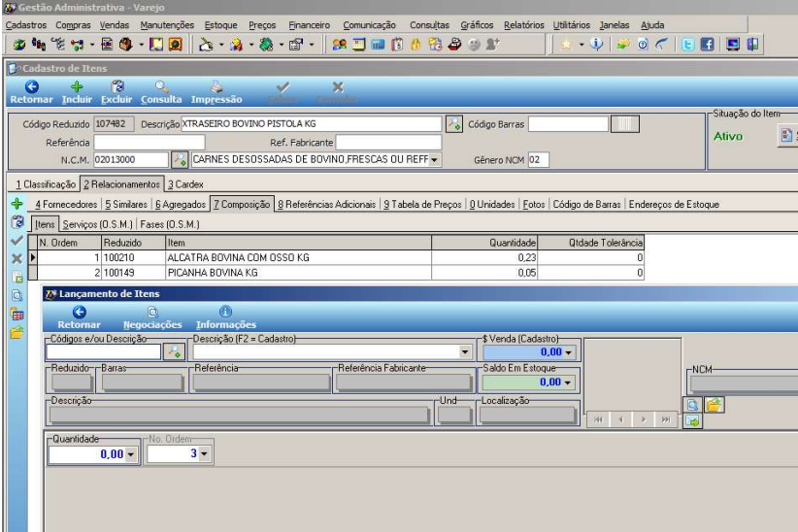Click the red table grid icon in left sidebar
The image size is (798, 532).
pyautogui.click(x=17, y=315)
